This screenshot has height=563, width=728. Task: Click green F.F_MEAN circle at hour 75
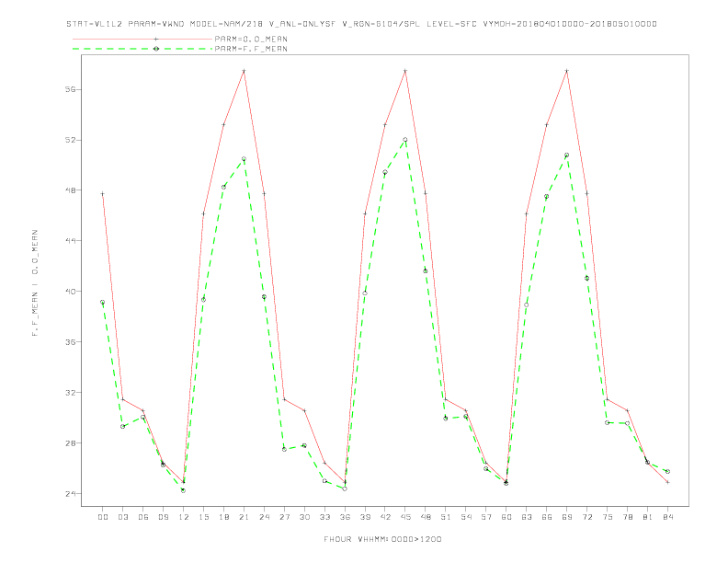tap(608, 423)
